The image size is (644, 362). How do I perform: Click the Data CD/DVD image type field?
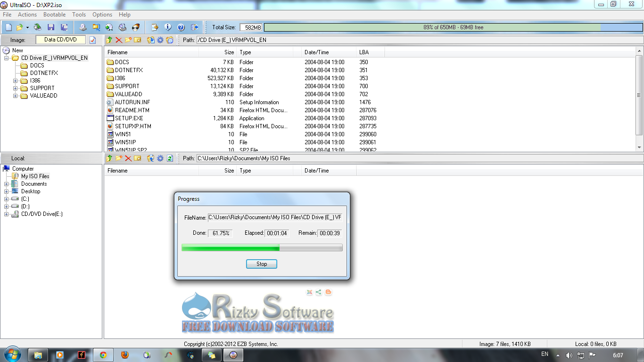pos(60,40)
